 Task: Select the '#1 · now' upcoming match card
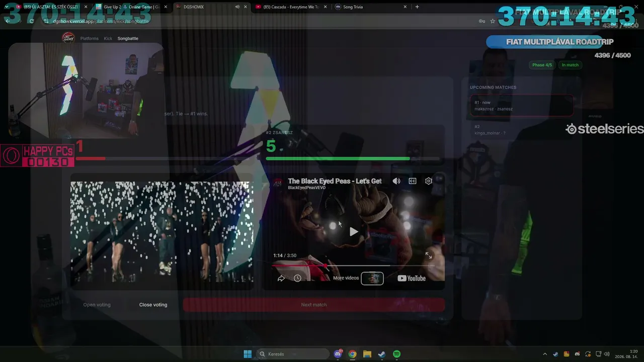click(x=522, y=106)
